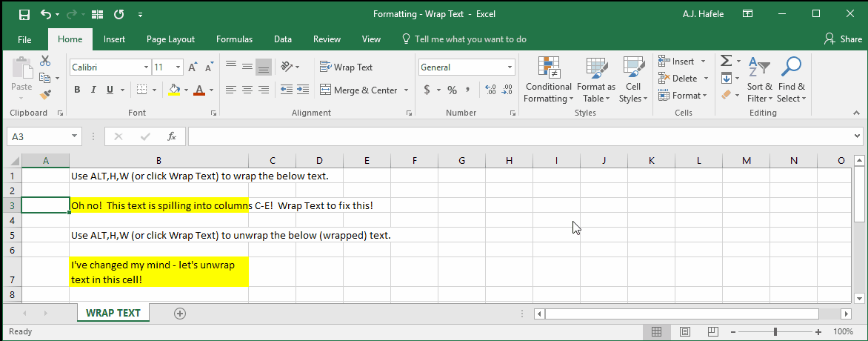
Task: Apply the yellow fill color
Action: 174,90
